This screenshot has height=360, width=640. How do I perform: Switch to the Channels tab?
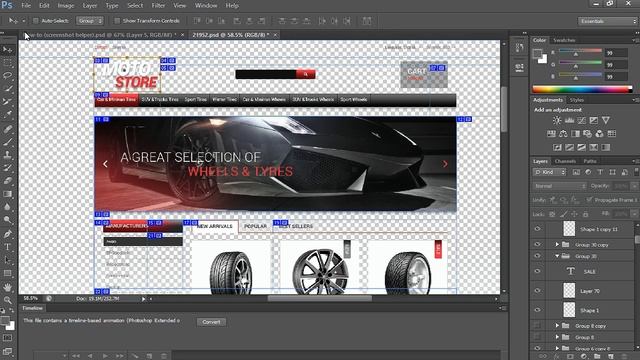point(565,161)
